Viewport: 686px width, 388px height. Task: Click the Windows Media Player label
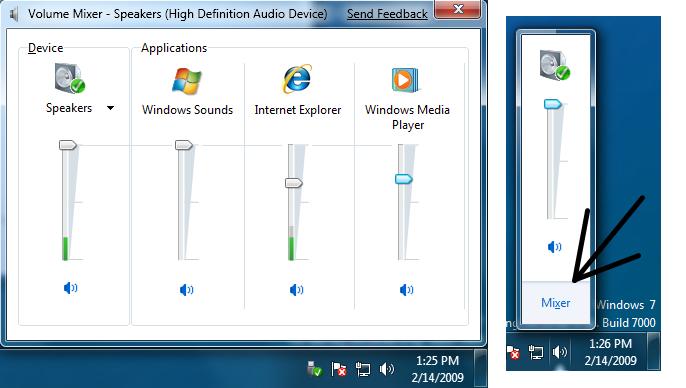[x=407, y=117]
